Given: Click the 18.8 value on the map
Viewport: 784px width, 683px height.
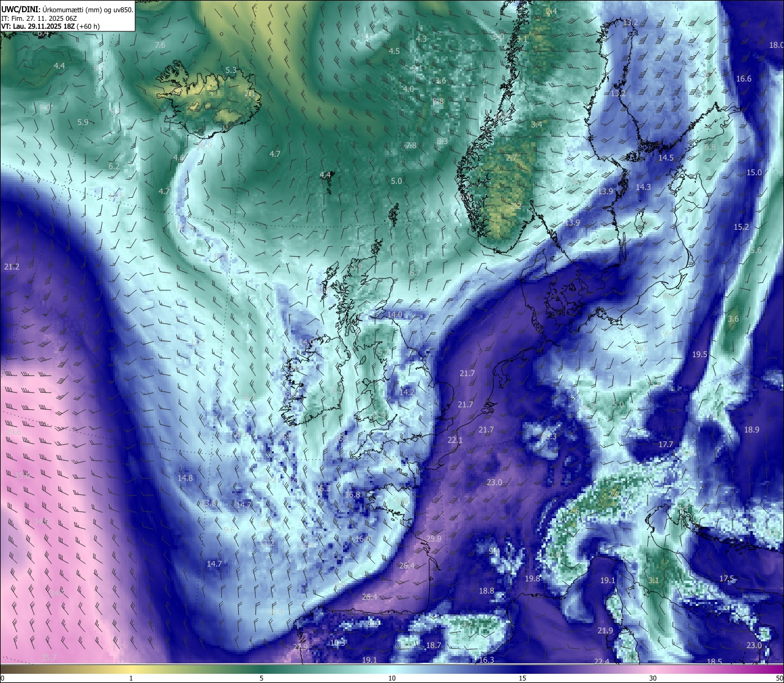Looking at the screenshot, I should [x=486, y=591].
